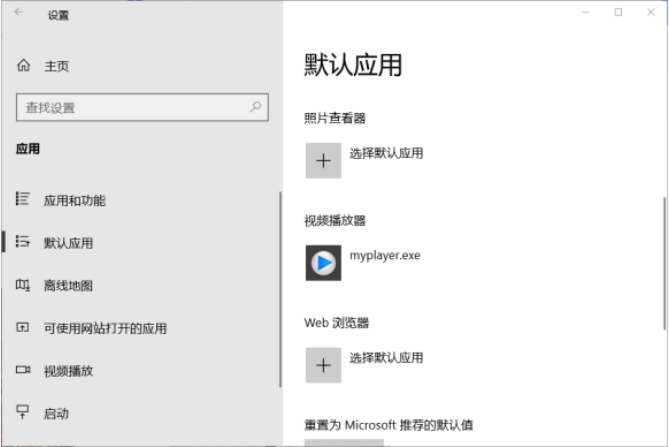669x447 pixels.
Task: Click the 启动 sidebar icon
Action: (22, 412)
